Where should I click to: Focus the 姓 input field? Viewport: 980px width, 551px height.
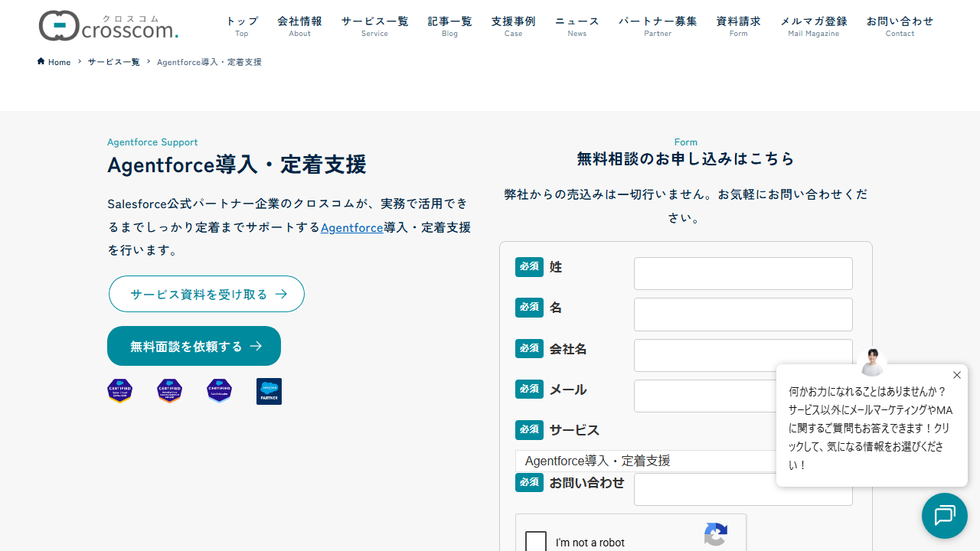[x=743, y=273]
